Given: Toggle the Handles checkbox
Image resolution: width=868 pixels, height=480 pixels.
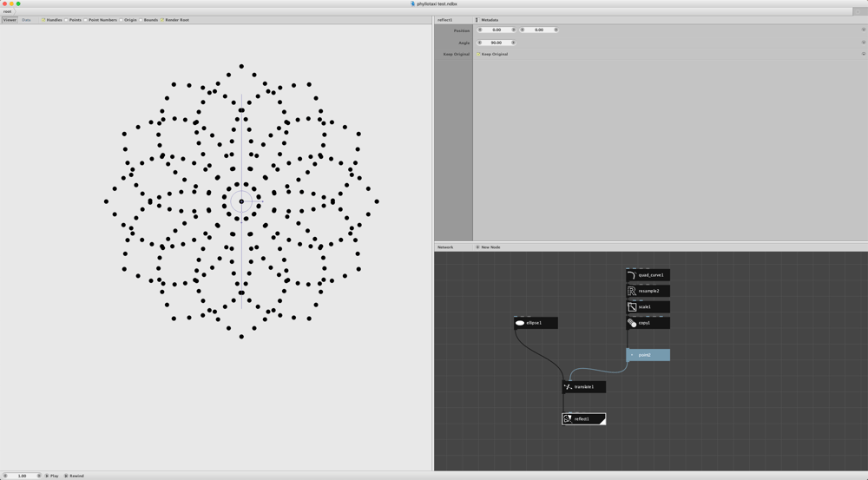Looking at the screenshot, I should click(x=43, y=20).
